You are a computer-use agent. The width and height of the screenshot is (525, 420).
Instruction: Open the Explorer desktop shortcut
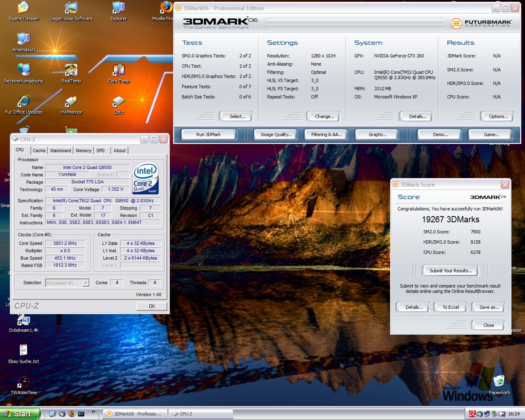[x=119, y=11]
